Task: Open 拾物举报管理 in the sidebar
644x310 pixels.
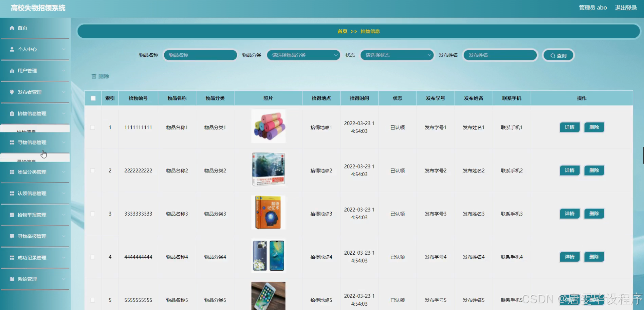Action: click(35, 215)
